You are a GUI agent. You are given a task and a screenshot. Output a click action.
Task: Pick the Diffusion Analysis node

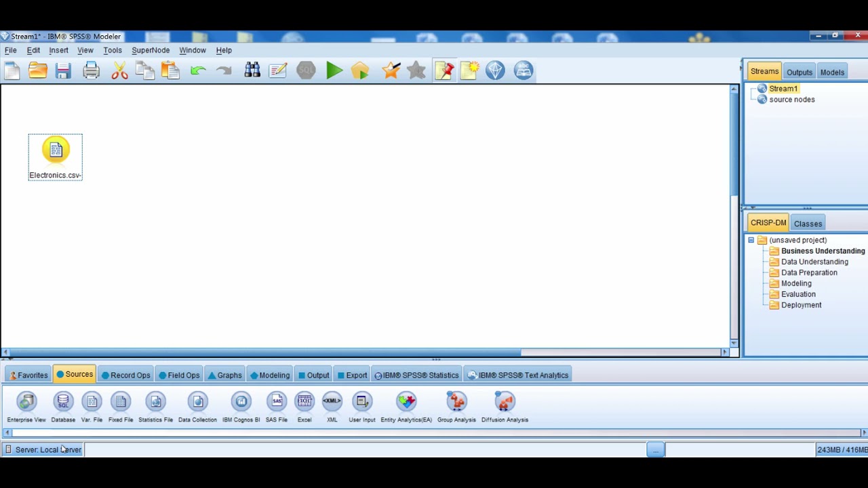[x=505, y=407]
